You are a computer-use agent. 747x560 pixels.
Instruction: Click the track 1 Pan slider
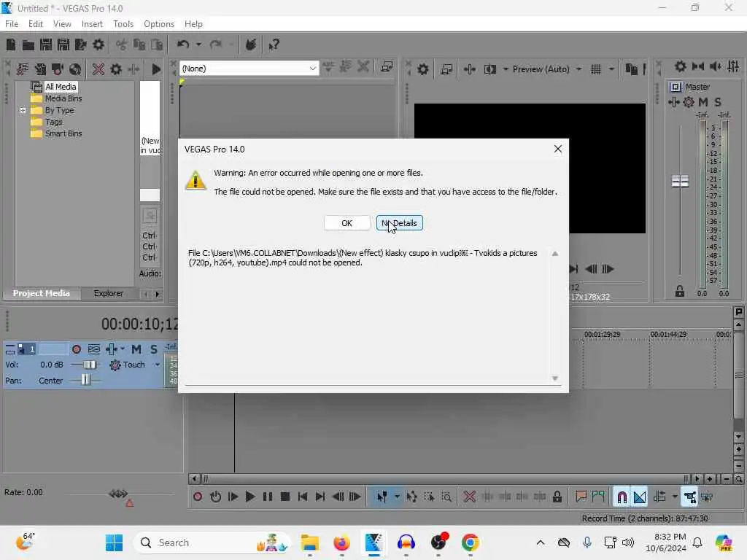(x=85, y=380)
